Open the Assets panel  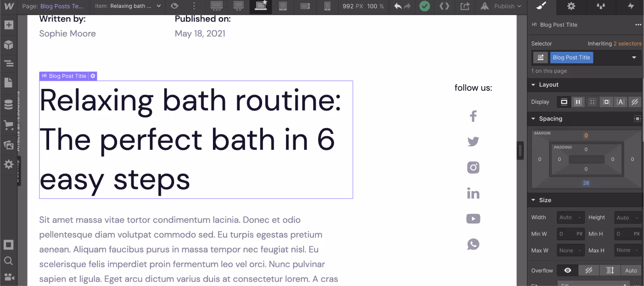9,144
